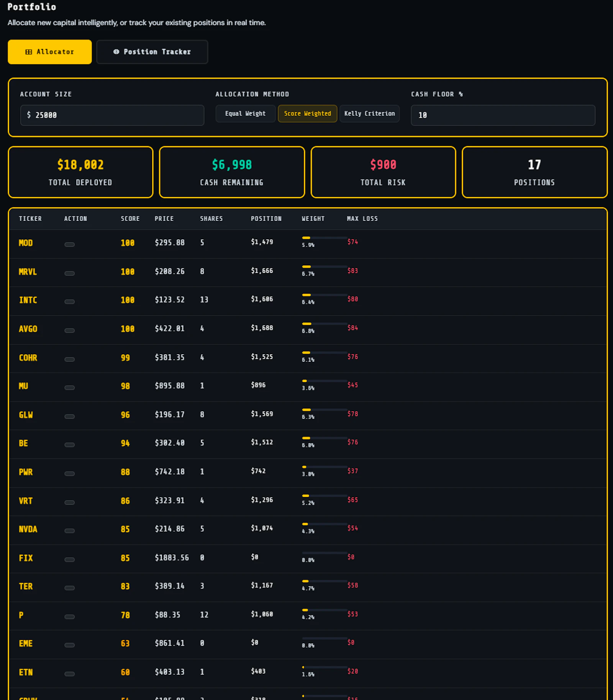
Task: Click the action pill in the GLW row
Action: pos(69,416)
